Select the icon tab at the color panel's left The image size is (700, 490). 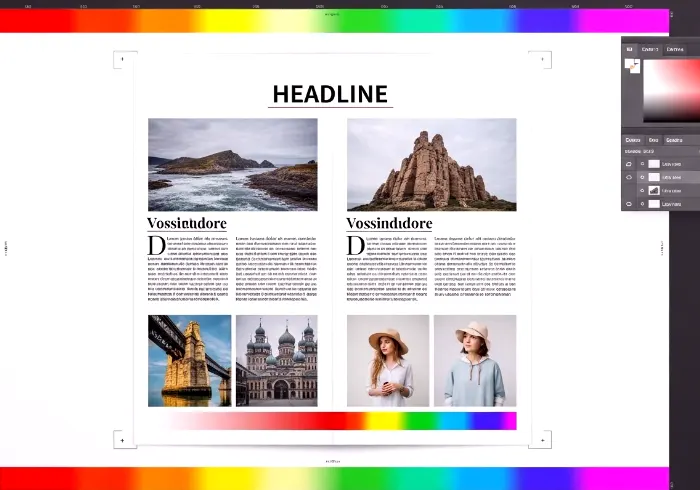pos(629,49)
